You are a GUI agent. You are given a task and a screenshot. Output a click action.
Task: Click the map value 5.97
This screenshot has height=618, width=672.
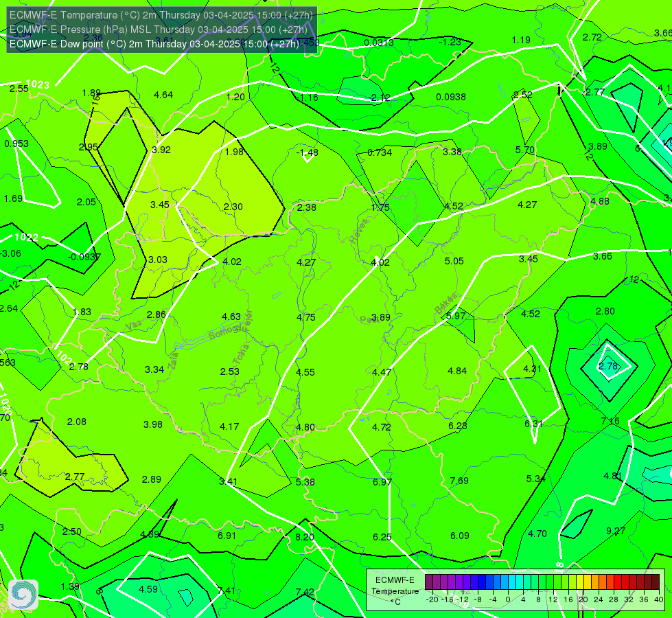pyautogui.click(x=456, y=316)
